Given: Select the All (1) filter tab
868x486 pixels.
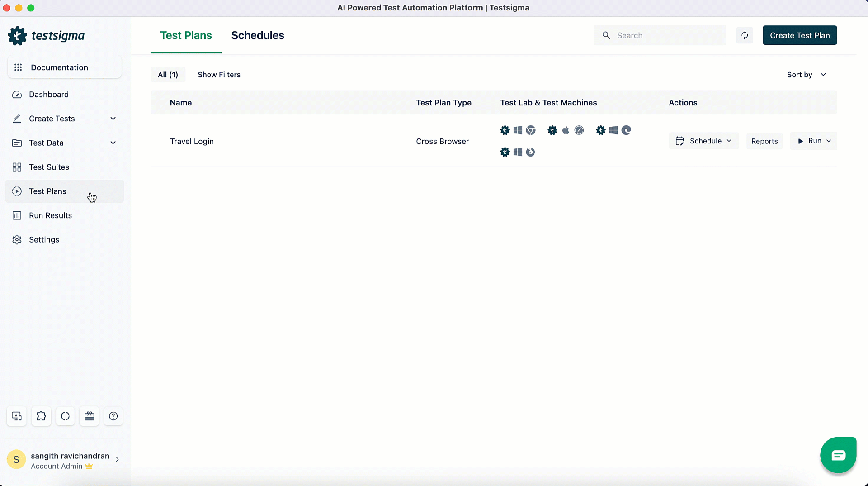Looking at the screenshot, I should click(168, 75).
